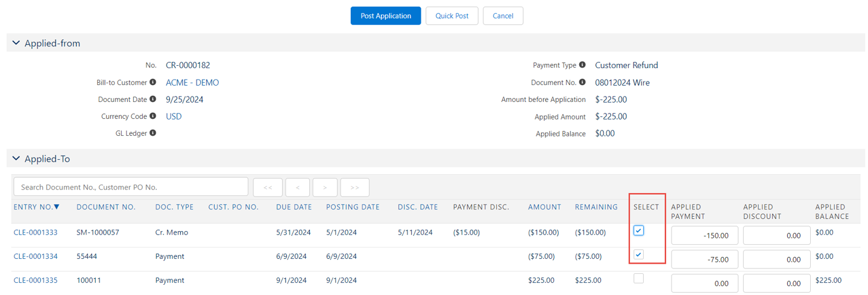Viewport: 868px width, 295px height.
Task: Click the Post Application button
Action: coord(386,16)
